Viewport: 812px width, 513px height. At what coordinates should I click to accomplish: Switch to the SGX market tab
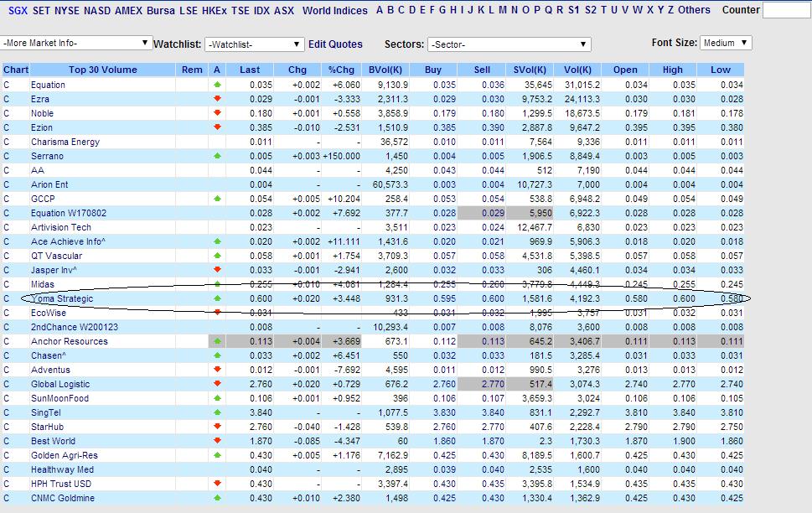[x=18, y=10]
